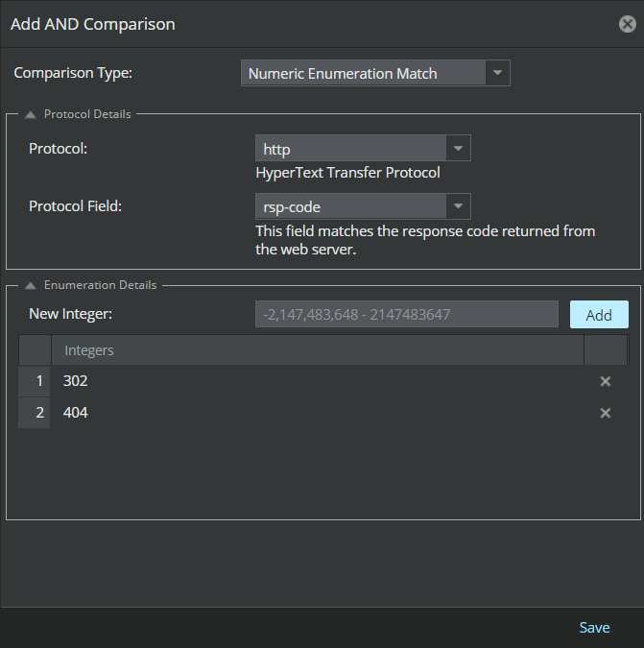
Task: Save the comparison
Action: [x=594, y=627]
